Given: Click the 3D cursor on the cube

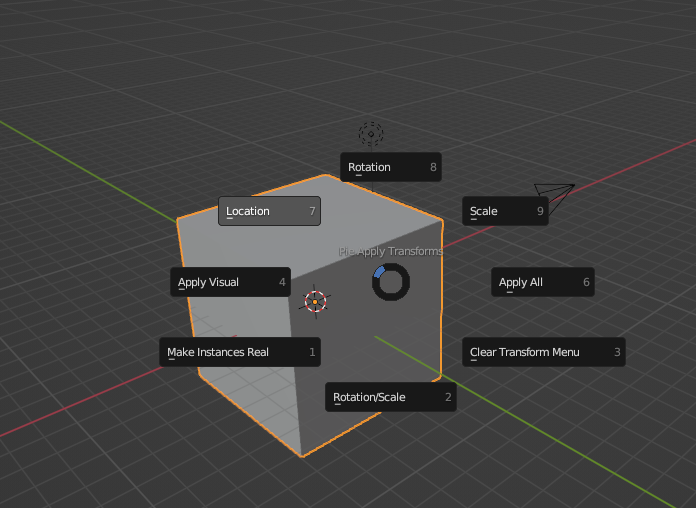Looking at the screenshot, I should tap(315, 302).
